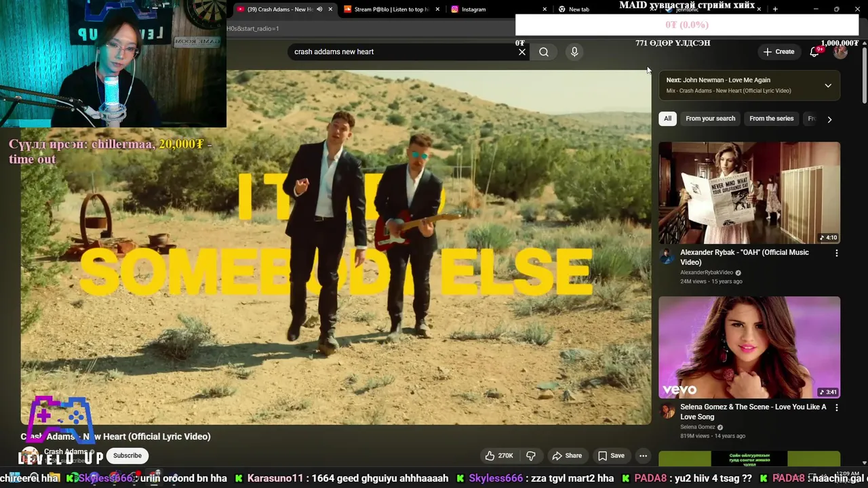Image resolution: width=868 pixels, height=488 pixels.
Task: Switch to the Stream P@blo tab
Action: pyautogui.click(x=391, y=9)
